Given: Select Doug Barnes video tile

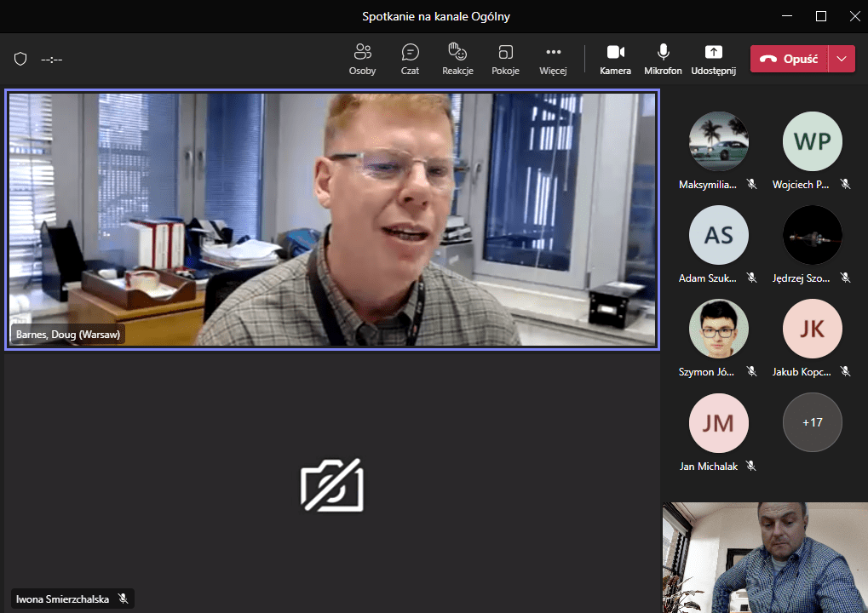Looking at the screenshot, I should coord(332,220).
